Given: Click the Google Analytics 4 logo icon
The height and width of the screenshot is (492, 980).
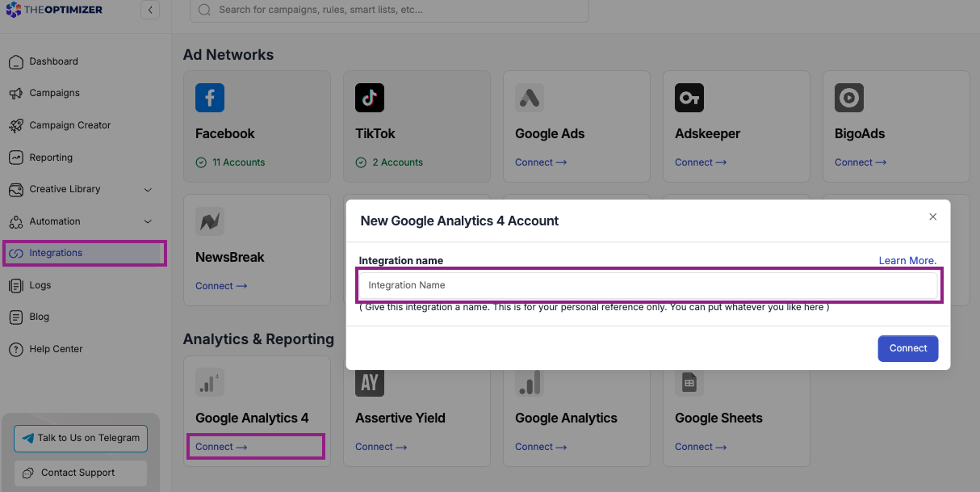Looking at the screenshot, I should click(210, 382).
